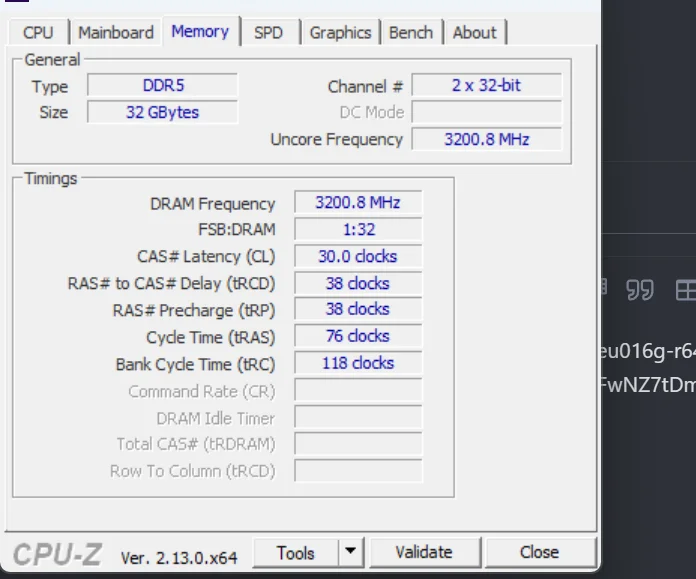Expand the Tools dropdown arrow
696x579 pixels.
351,552
